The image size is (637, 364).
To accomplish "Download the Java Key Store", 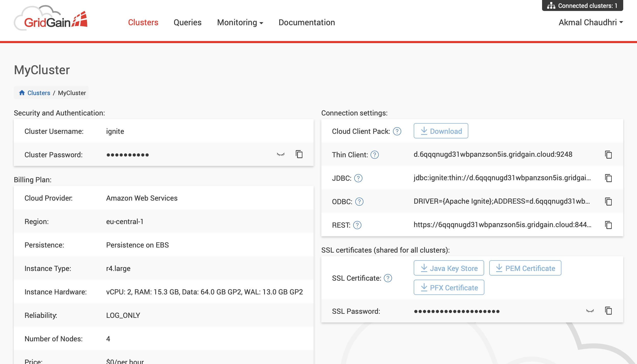I will point(449,268).
